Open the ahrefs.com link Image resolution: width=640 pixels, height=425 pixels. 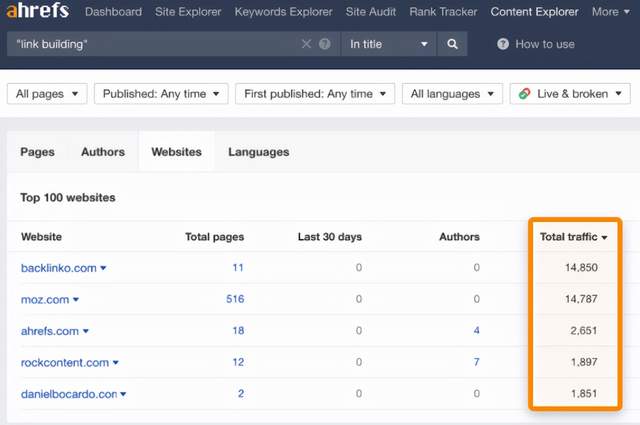tap(50, 331)
